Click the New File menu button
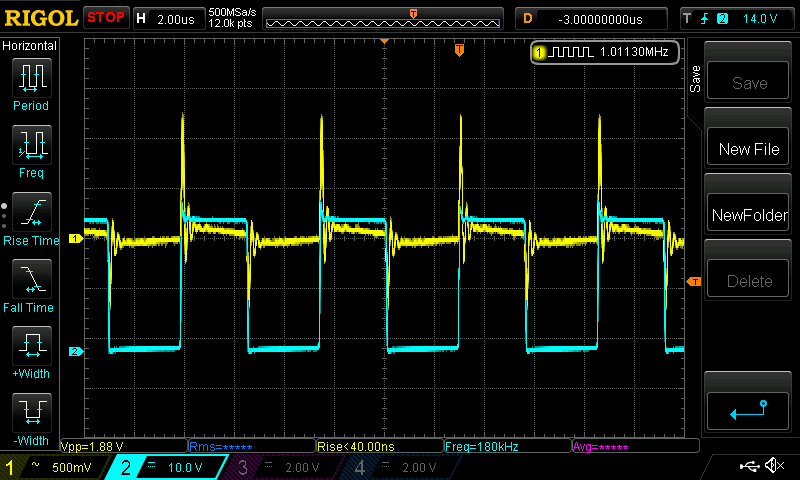Image resolution: width=800 pixels, height=480 pixels. (x=748, y=149)
